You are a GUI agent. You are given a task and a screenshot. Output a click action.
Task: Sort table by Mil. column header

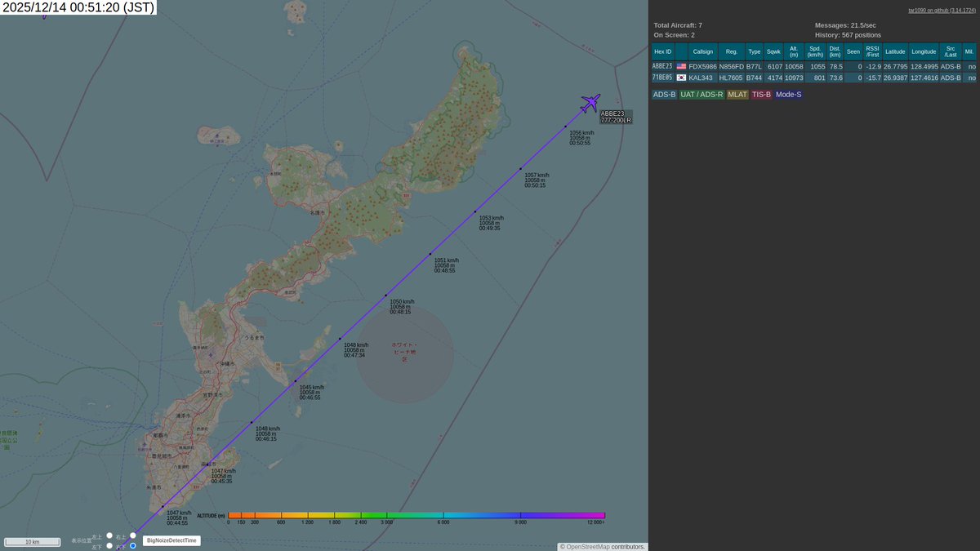coord(969,51)
